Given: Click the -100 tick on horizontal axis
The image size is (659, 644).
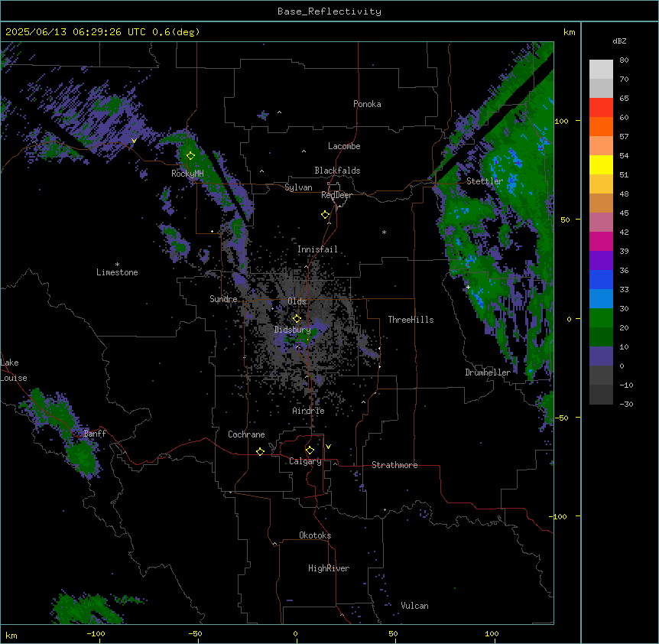Looking at the screenshot, I should coord(96,633).
